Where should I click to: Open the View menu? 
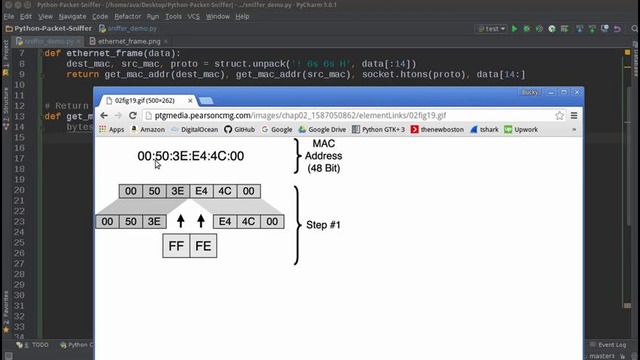pos(45,16)
